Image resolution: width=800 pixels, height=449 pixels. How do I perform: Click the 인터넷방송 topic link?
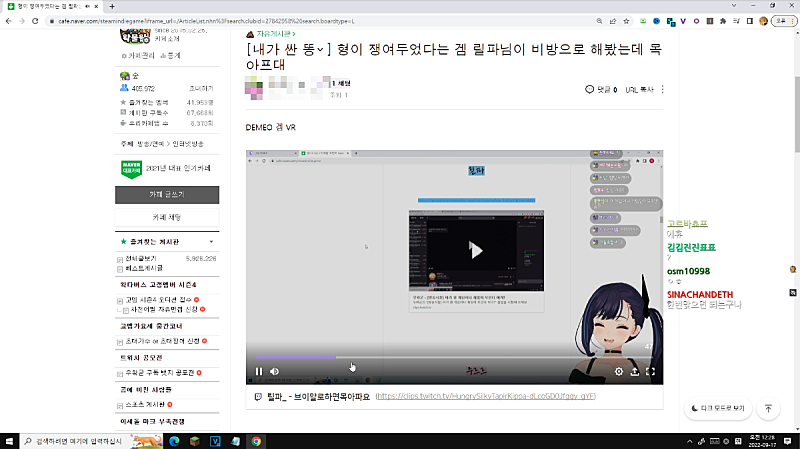pos(188,144)
